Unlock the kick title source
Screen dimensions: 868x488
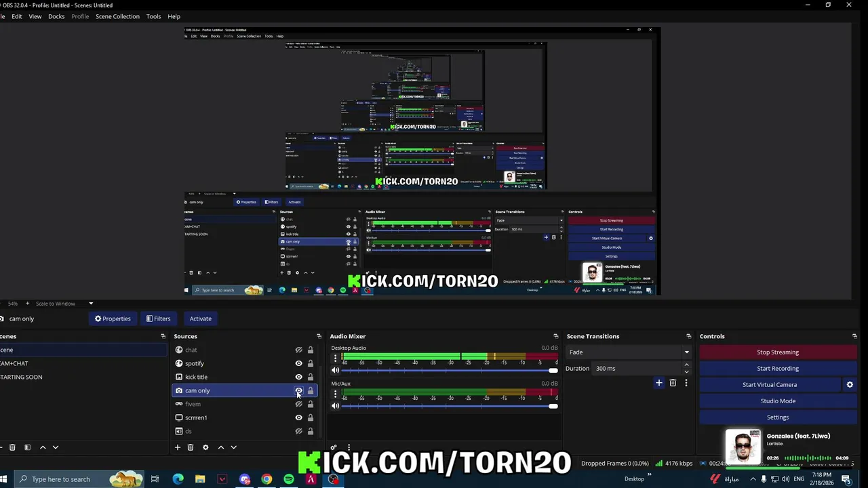pyautogui.click(x=311, y=377)
